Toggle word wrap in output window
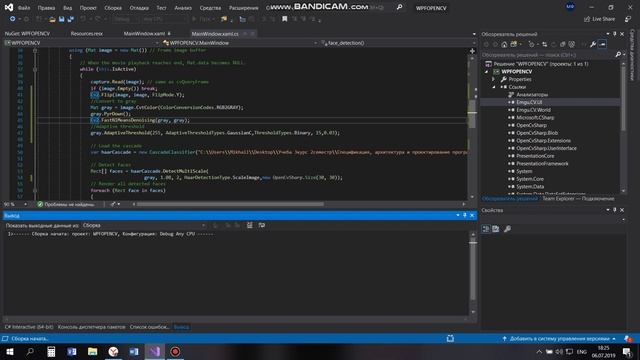 (262, 225)
